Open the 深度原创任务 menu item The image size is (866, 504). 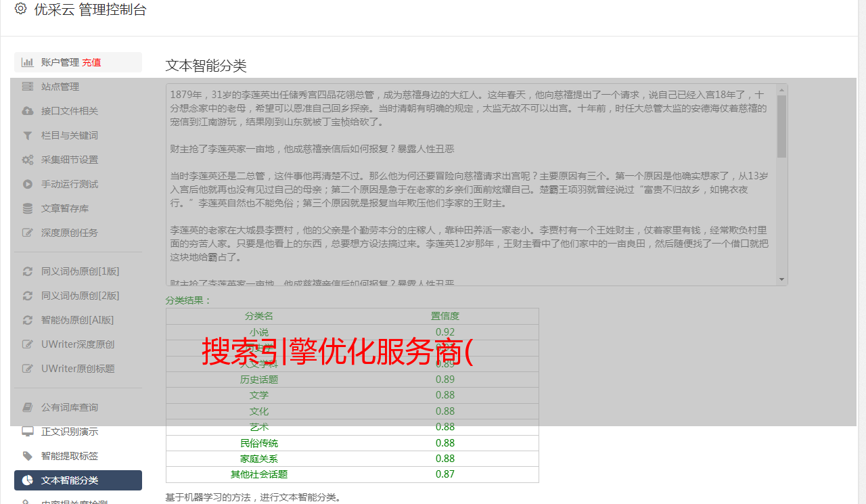(x=69, y=233)
